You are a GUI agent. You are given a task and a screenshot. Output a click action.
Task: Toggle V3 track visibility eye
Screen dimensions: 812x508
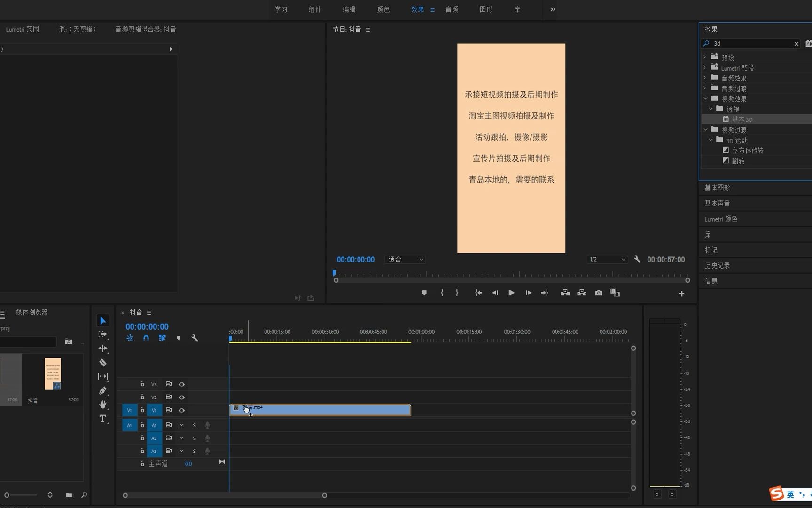(x=181, y=384)
